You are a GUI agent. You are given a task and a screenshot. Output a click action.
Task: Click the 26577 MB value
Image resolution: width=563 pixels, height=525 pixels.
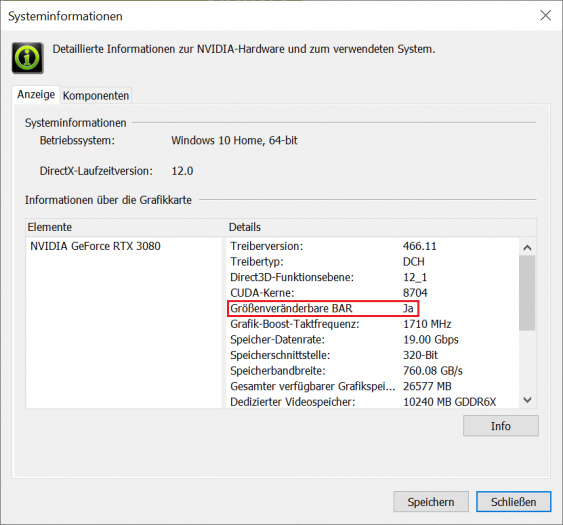pyautogui.click(x=427, y=386)
